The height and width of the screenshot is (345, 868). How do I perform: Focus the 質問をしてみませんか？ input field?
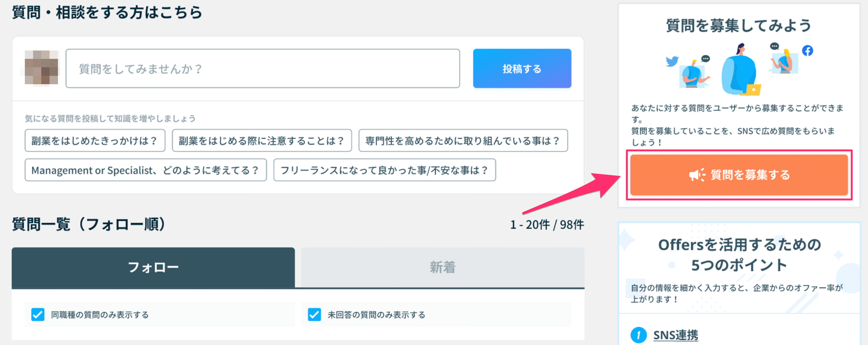coord(262,68)
